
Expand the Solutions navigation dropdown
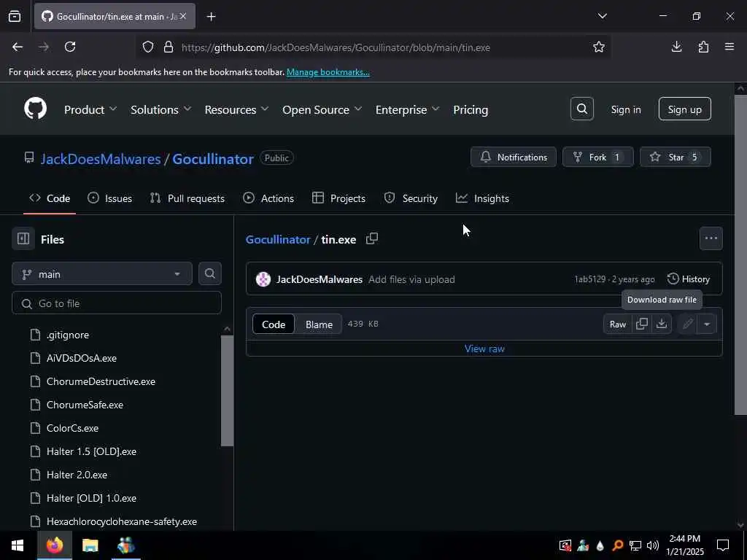point(161,109)
